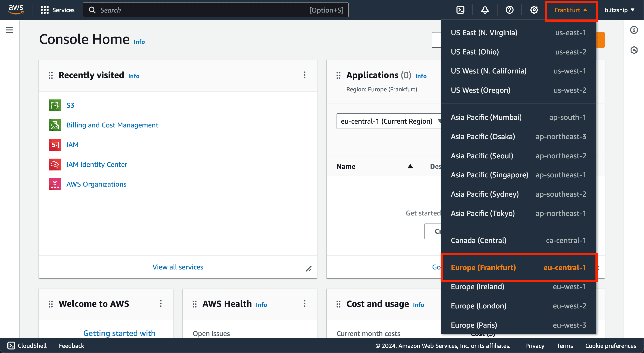Open CloudShell from the footer
Image resolution: width=644 pixels, height=353 pixels.
pos(27,346)
